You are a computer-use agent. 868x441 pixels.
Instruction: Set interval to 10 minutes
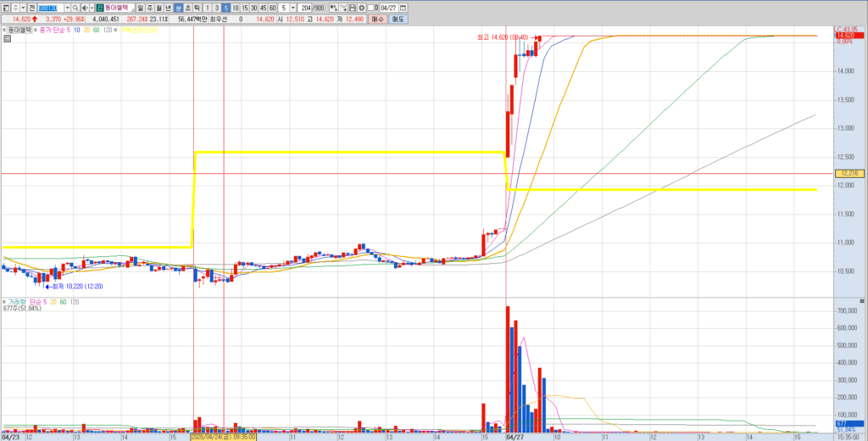236,8
